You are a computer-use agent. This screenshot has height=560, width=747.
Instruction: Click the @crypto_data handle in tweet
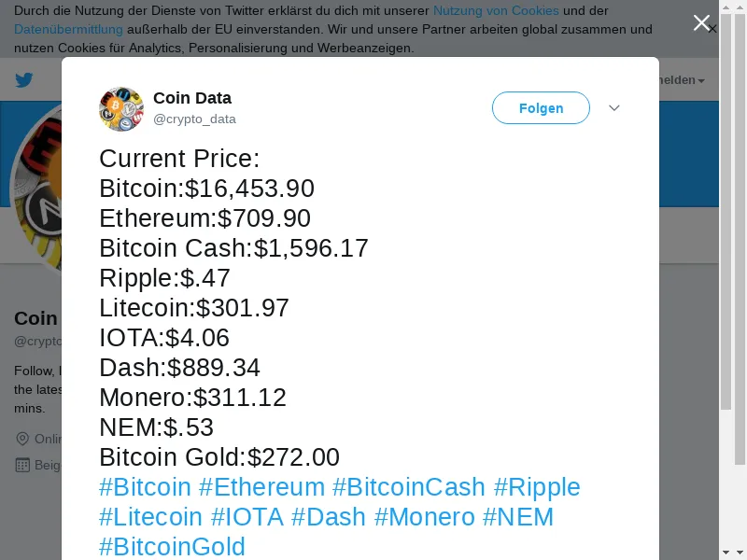pyautogui.click(x=194, y=119)
